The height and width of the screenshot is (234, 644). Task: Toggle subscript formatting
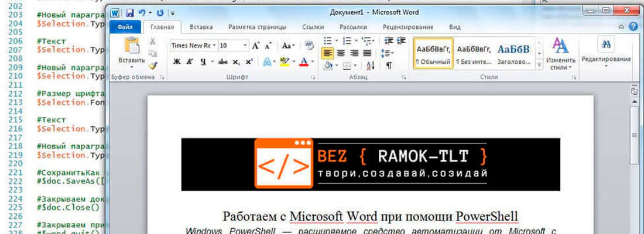[236, 62]
